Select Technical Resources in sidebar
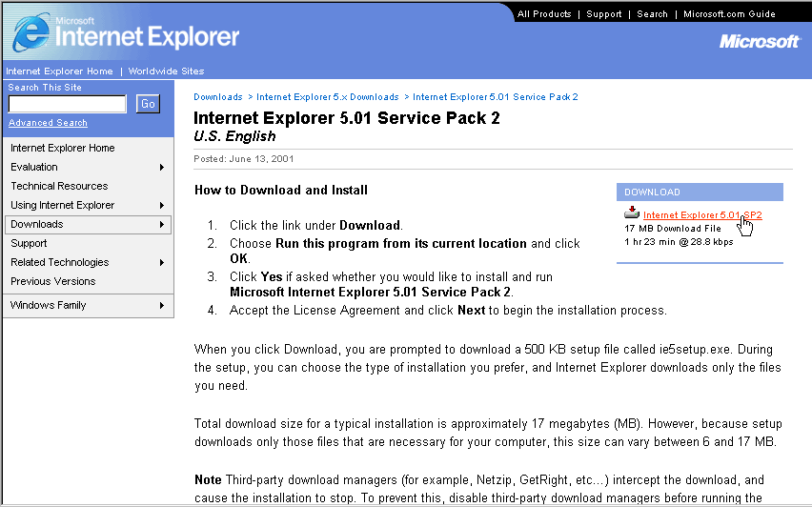This screenshot has width=812, height=507. [x=59, y=186]
